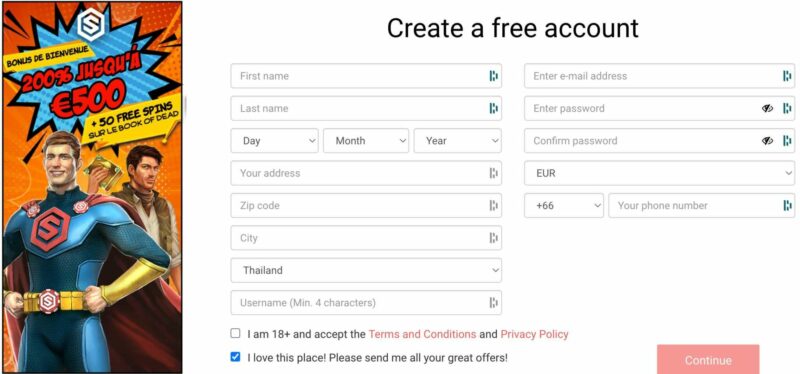800x374 pixels.
Task: Click the Continue button
Action: [x=708, y=359]
